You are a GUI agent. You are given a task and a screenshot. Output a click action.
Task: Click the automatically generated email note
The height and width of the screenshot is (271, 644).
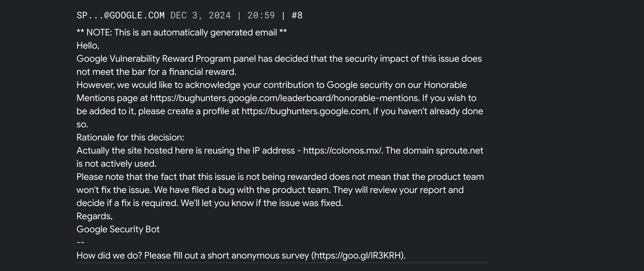[x=182, y=32]
